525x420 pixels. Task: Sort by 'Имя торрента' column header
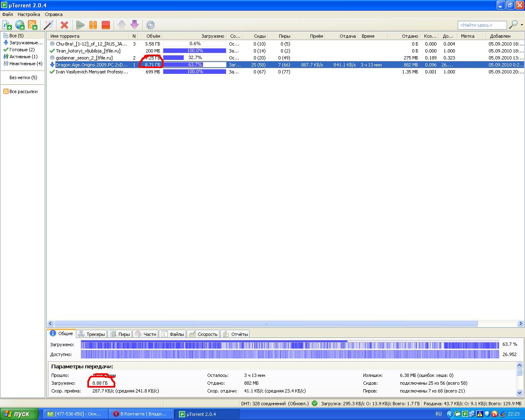coord(88,36)
